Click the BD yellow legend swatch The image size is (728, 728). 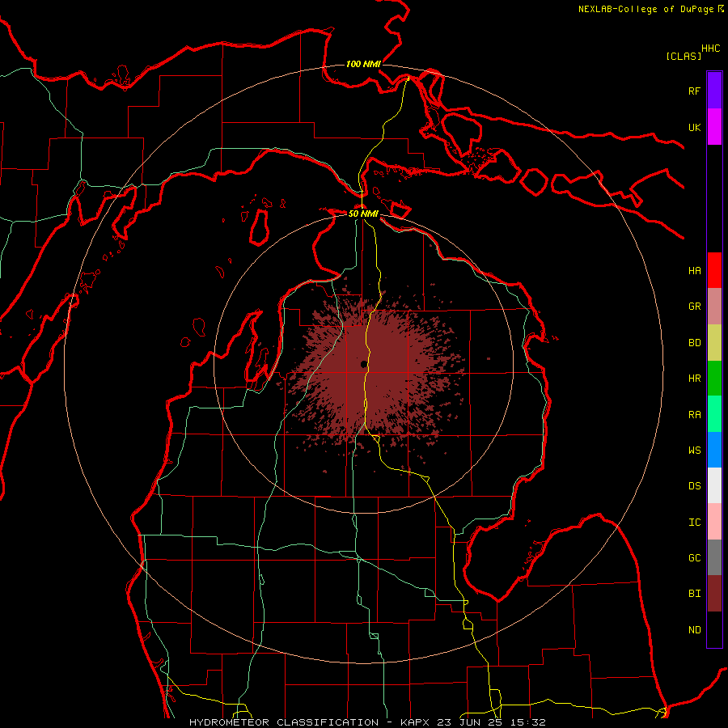(714, 342)
